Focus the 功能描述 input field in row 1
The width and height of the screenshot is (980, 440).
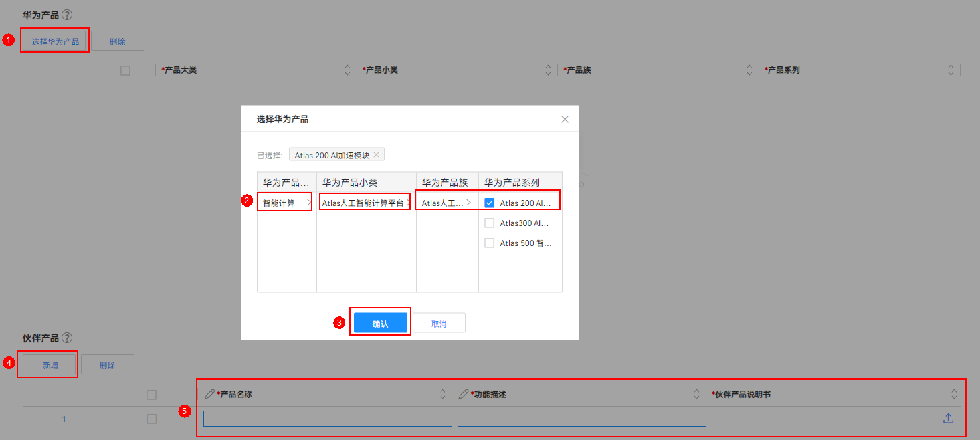582,419
